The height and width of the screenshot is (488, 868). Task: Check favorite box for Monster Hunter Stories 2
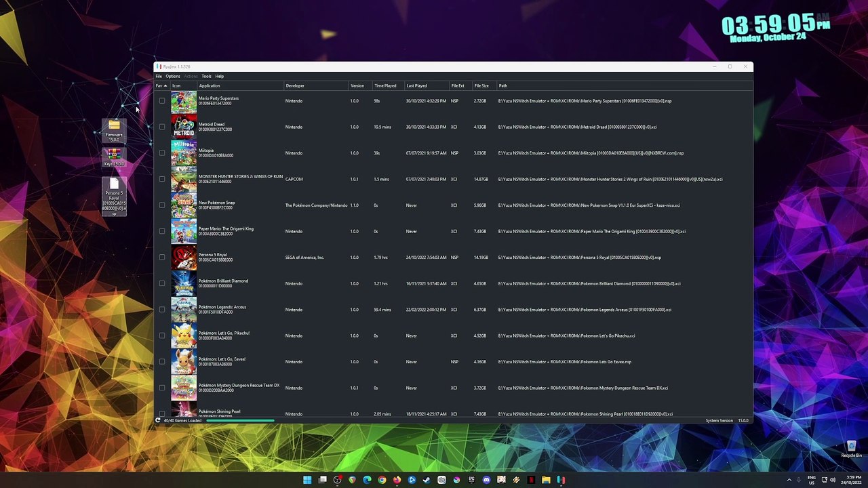point(161,179)
